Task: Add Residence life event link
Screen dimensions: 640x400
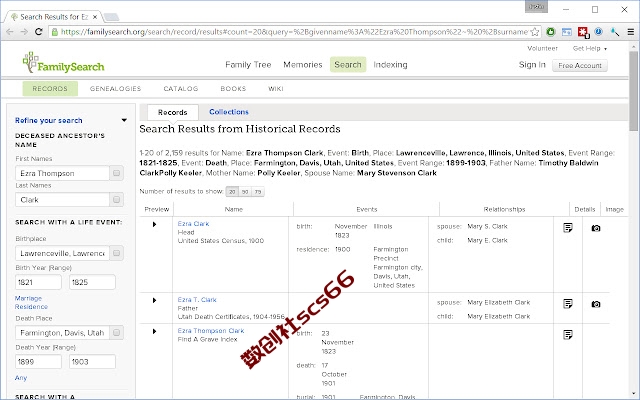Action: click(31, 307)
